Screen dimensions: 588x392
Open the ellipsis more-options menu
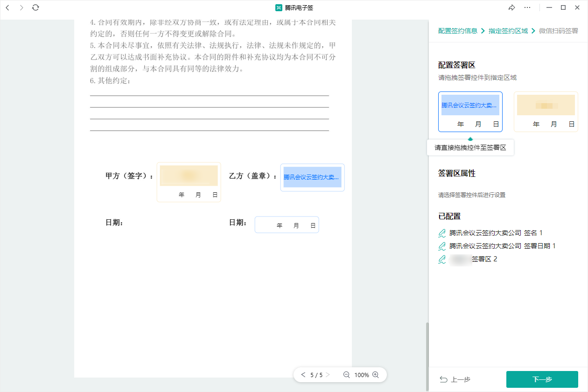point(527,7)
